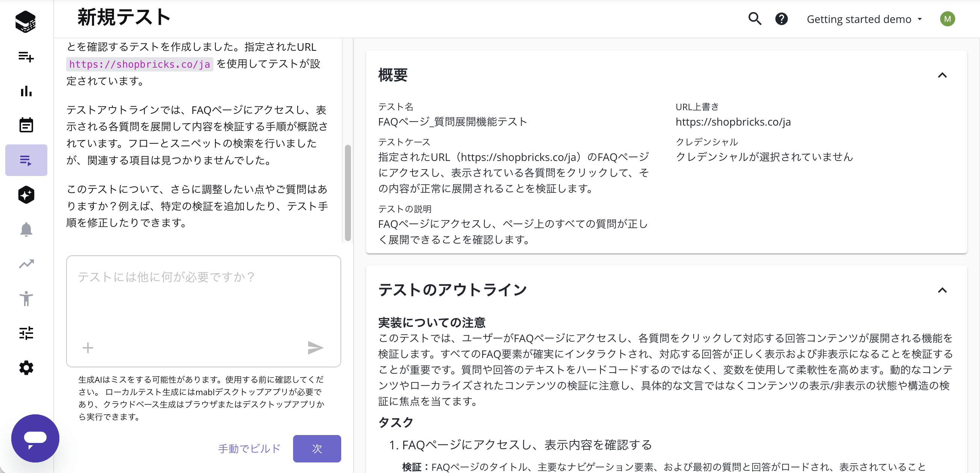980x473 pixels.
Task: Click the URL上書き label
Action: coord(697,107)
